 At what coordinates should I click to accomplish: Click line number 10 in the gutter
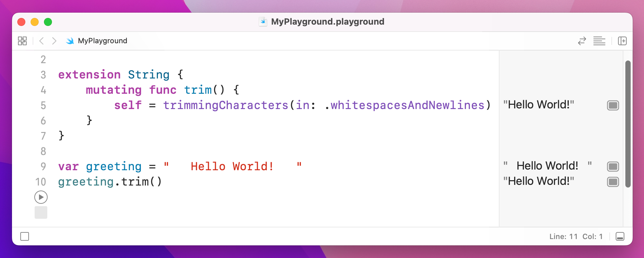pyautogui.click(x=41, y=182)
